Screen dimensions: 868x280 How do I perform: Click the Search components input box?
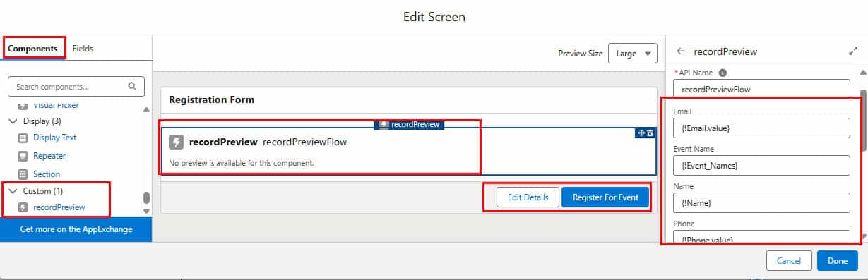point(76,87)
